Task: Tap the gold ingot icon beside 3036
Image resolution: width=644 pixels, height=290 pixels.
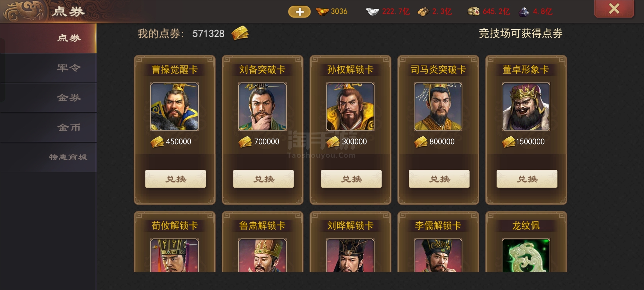Action: (322, 12)
